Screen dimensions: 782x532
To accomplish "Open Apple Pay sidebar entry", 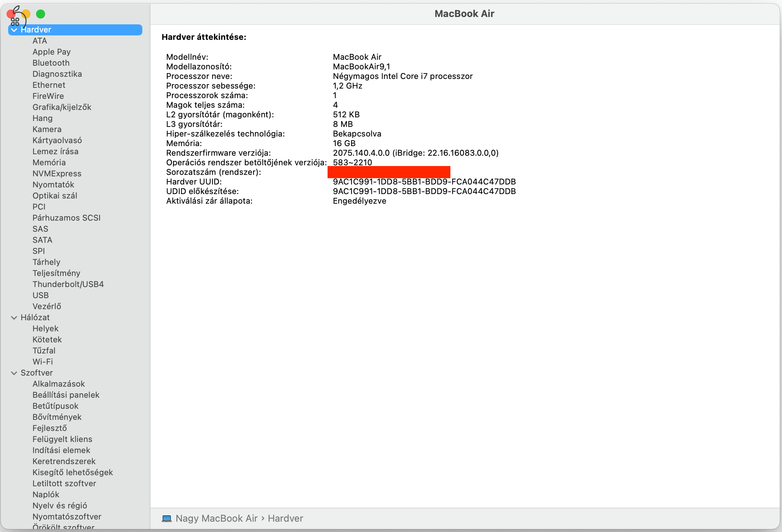I will pyautogui.click(x=52, y=52).
